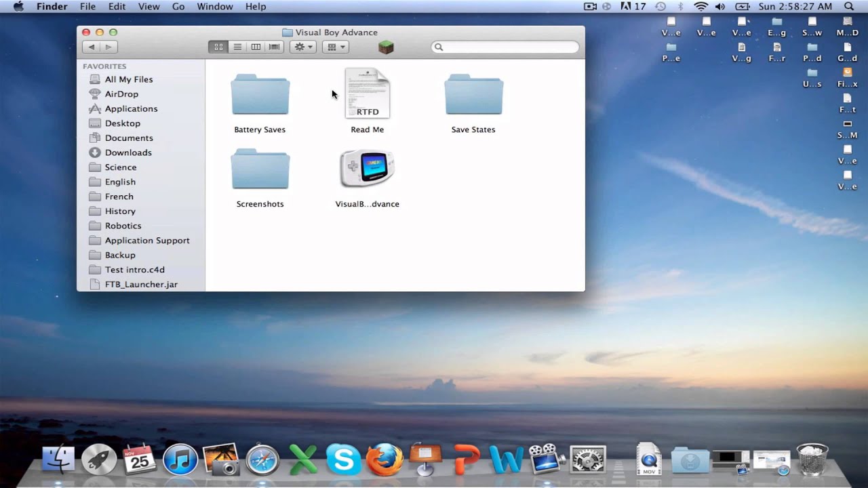Screen dimensions: 868x488
Task: Open iTunes from the Dock
Action: (x=180, y=460)
